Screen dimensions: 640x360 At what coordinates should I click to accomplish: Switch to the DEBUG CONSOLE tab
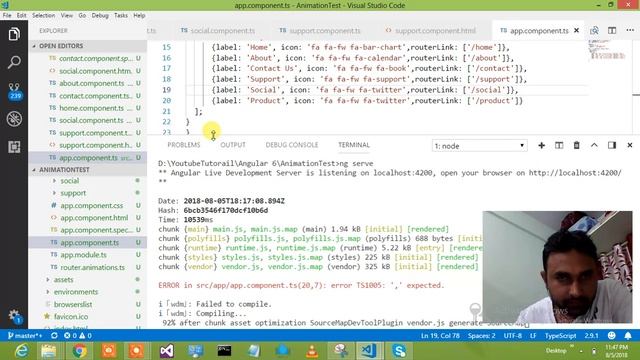point(292,145)
